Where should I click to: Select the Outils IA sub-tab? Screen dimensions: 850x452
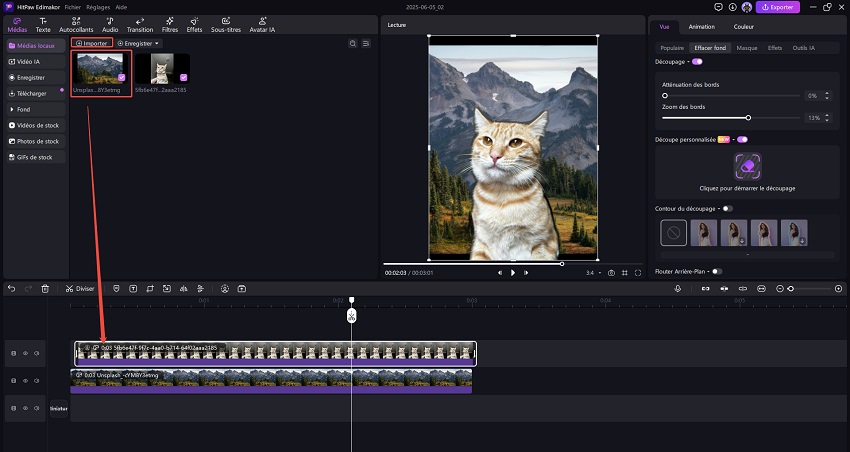(x=803, y=48)
